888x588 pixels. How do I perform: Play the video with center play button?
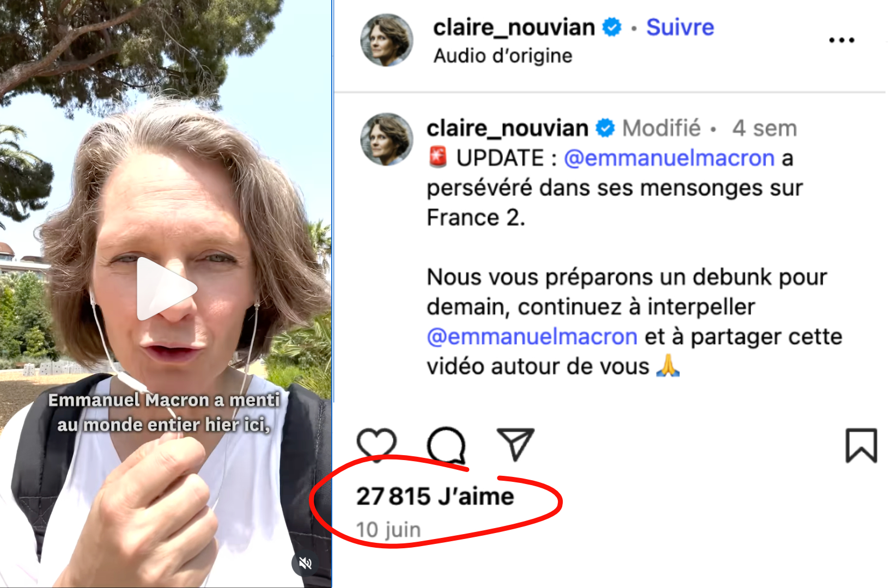pos(165,289)
